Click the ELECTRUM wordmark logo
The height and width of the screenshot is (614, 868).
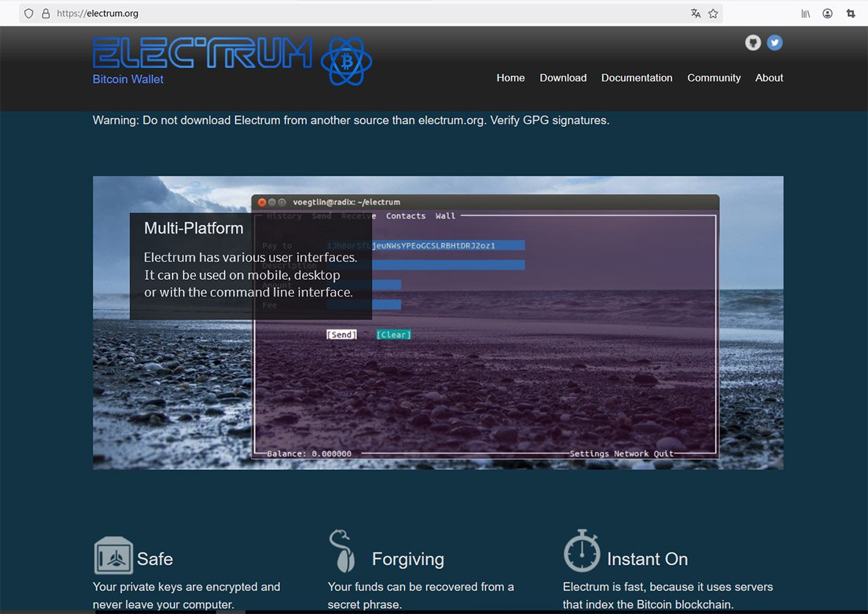(203, 53)
